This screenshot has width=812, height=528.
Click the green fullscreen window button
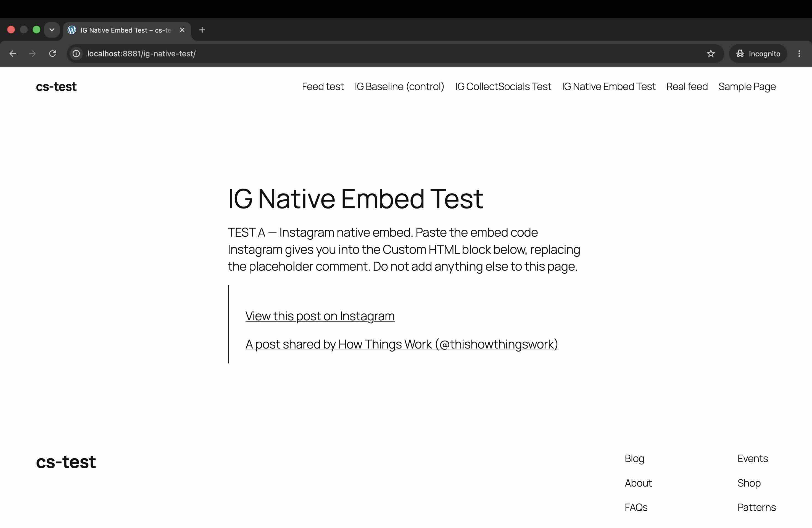[x=36, y=30]
